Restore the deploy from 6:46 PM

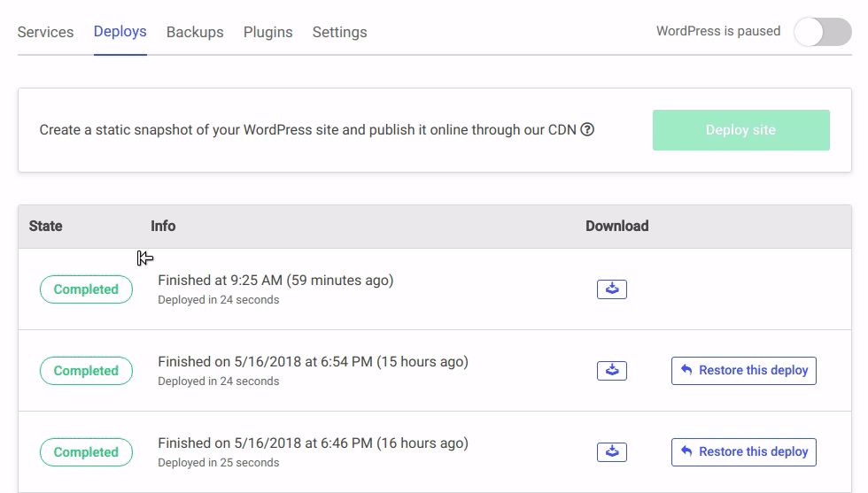point(743,452)
